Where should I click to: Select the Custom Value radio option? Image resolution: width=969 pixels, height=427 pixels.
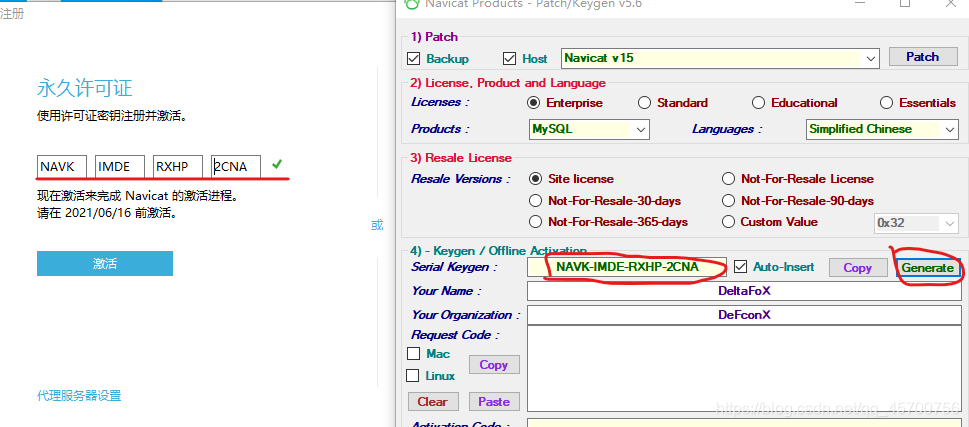729,222
